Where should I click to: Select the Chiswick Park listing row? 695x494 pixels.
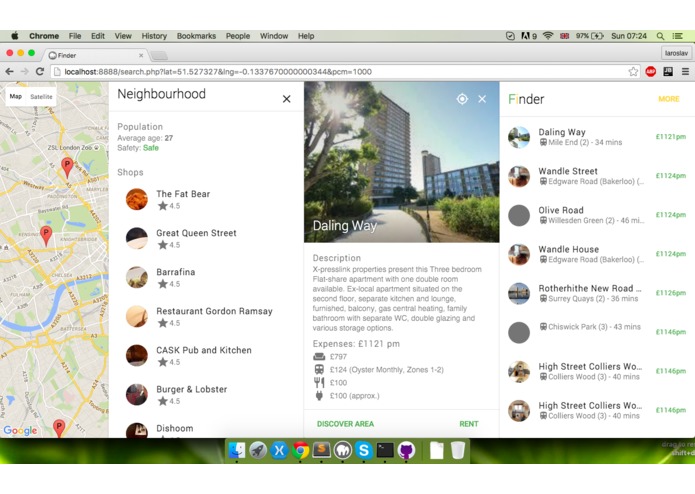[x=597, y=332]
